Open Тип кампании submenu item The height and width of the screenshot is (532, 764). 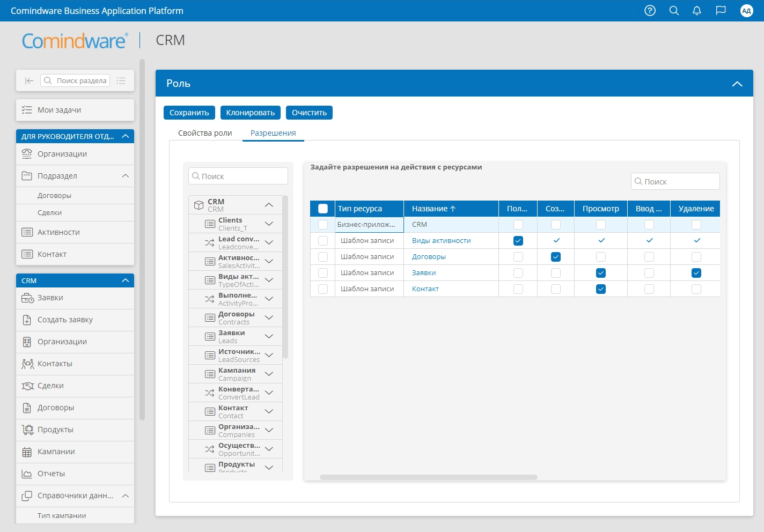pos(75,515)
